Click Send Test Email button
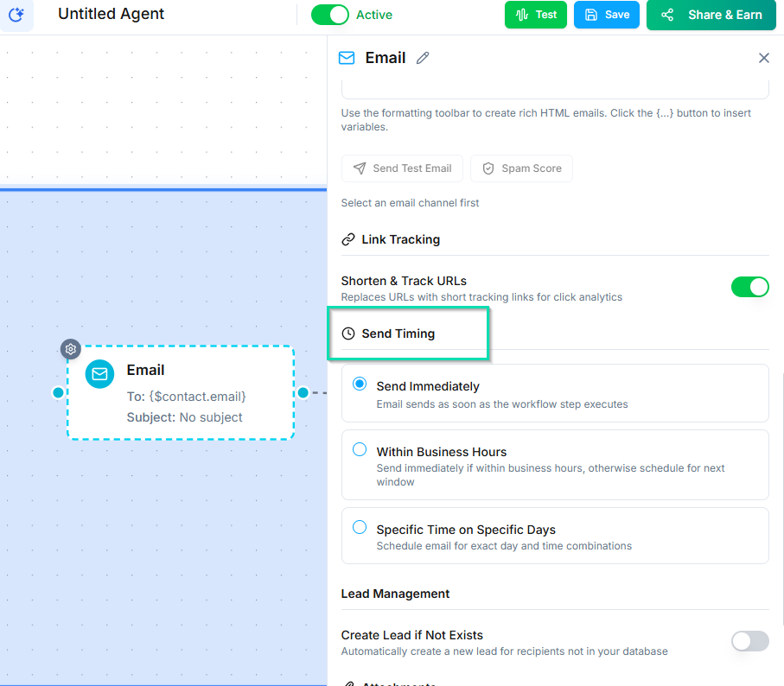The width and height of the screenshot is (784, 686). pyautogui.click(x=402, y=168)
